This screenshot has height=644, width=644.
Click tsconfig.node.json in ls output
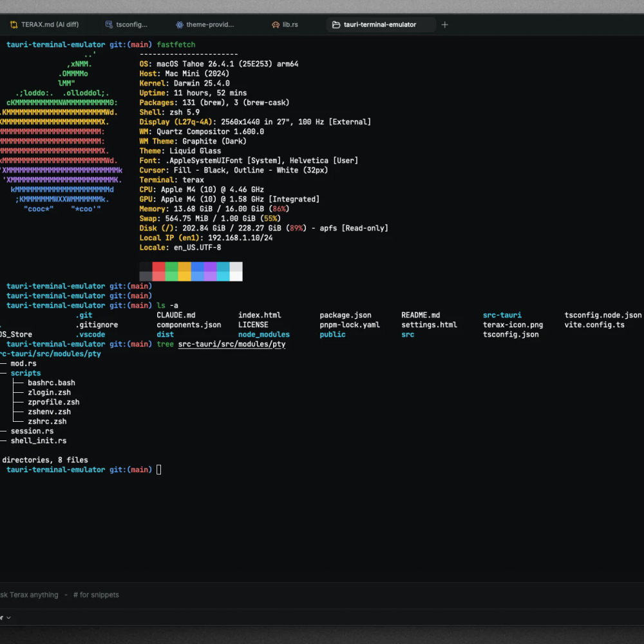point(603,315)
